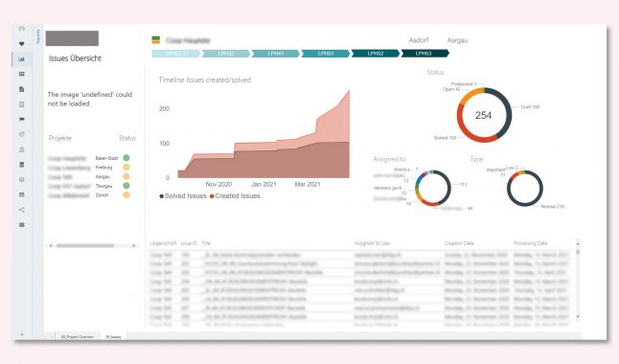Image resolution: width=619 pixels, height=364 pixels.
Task: Click the document page icon in sidebar
Action: pos(22,89)
